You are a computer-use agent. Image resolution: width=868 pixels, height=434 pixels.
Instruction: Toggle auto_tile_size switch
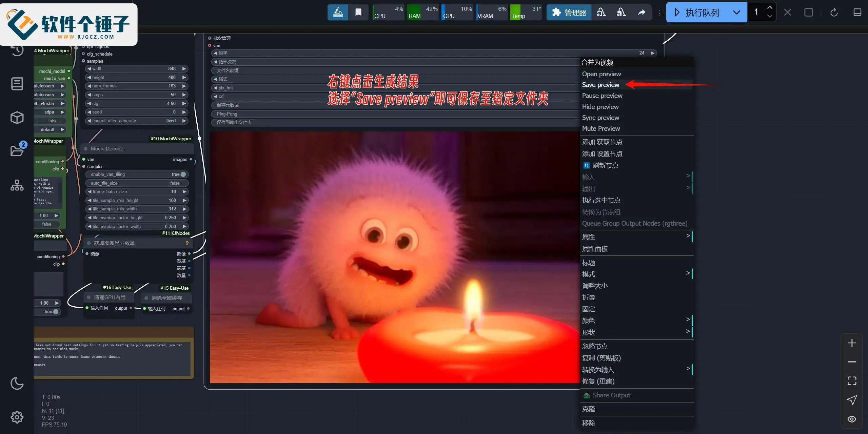(137, 183)
